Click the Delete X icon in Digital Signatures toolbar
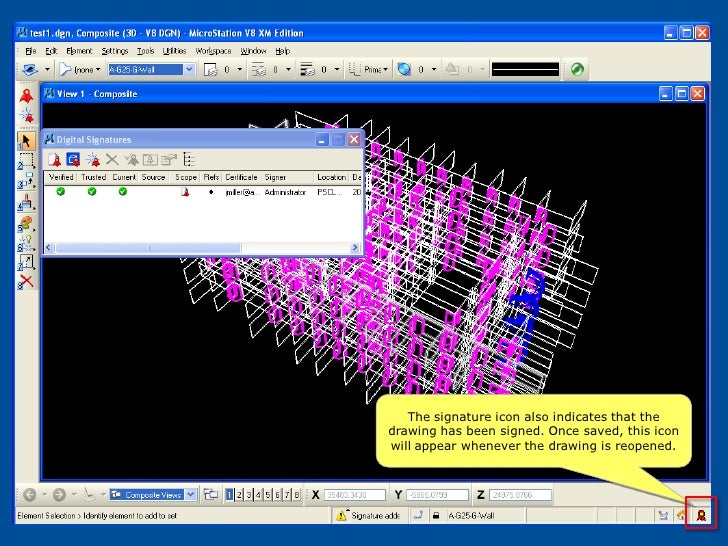Image resolution: width=728 pixels, height=546 pixels. click(112, 159)
